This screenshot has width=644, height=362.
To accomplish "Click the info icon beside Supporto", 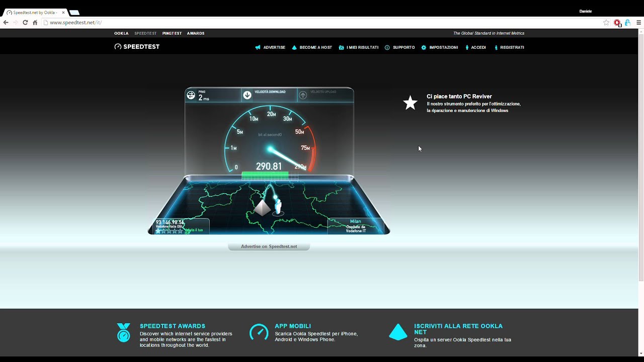I will (387, 47).
